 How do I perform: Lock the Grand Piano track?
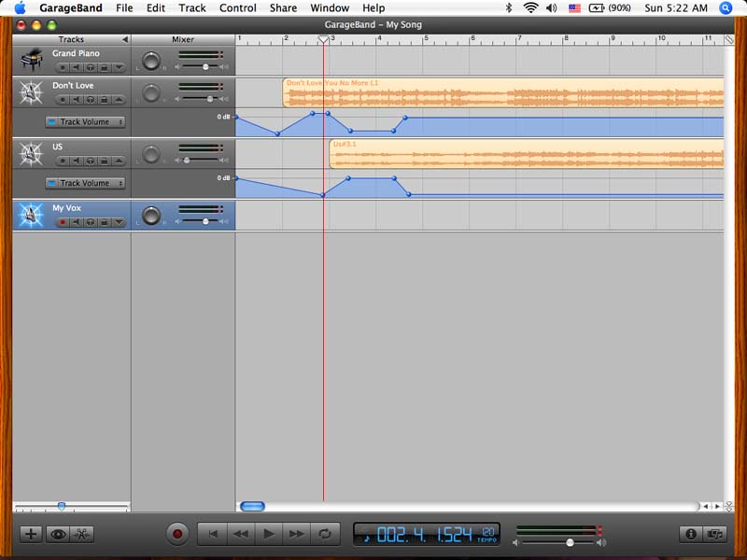104,67
